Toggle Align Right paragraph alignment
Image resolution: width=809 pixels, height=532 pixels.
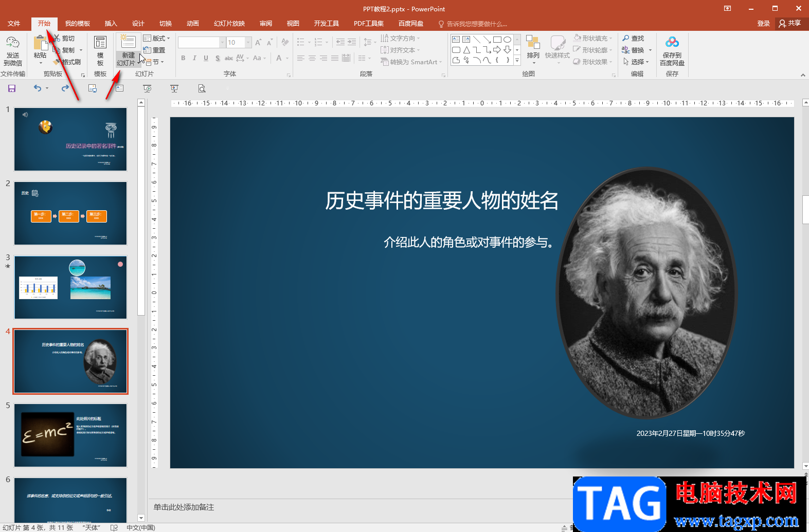323,58
